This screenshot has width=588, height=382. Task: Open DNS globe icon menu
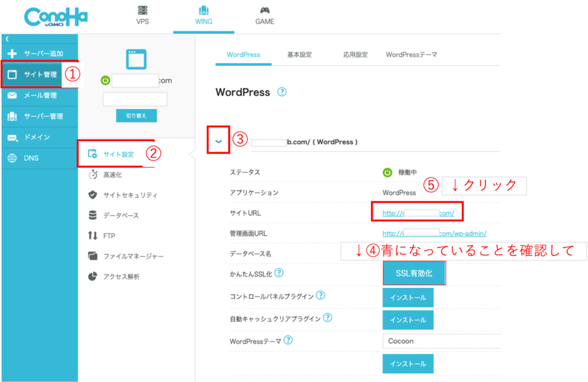pos(12,158)
